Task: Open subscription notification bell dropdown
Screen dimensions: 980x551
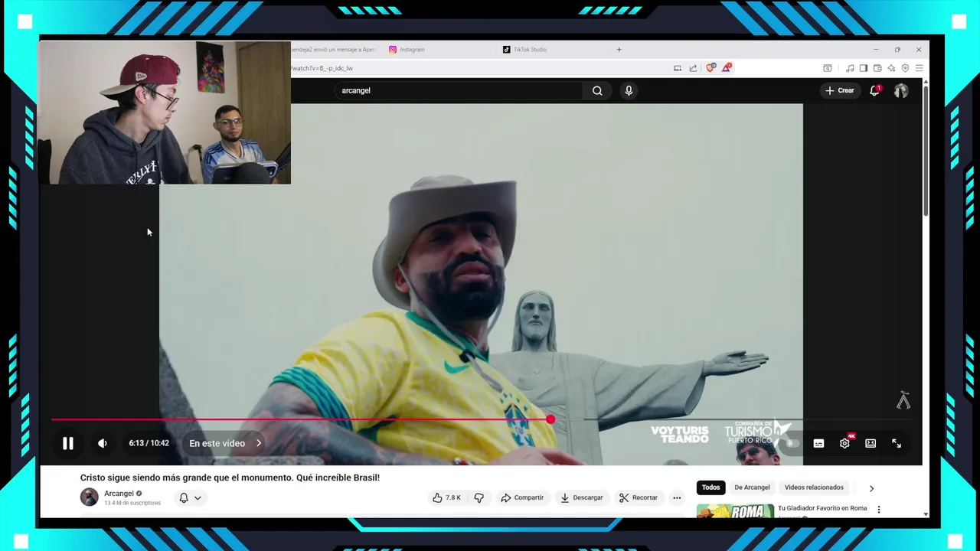Action: (x=191, y=497)
